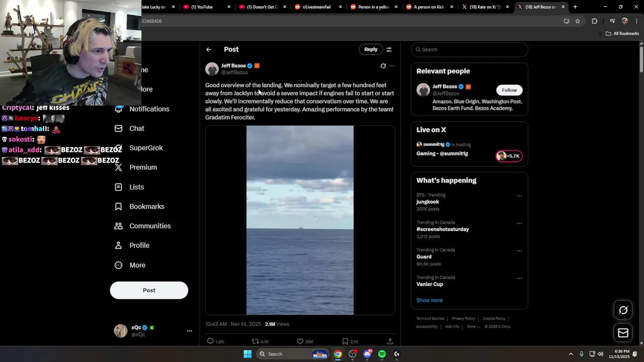Open Logitech G Hub from the taskbar
This screenshot has height=362, width=644.
click(396, 354)
